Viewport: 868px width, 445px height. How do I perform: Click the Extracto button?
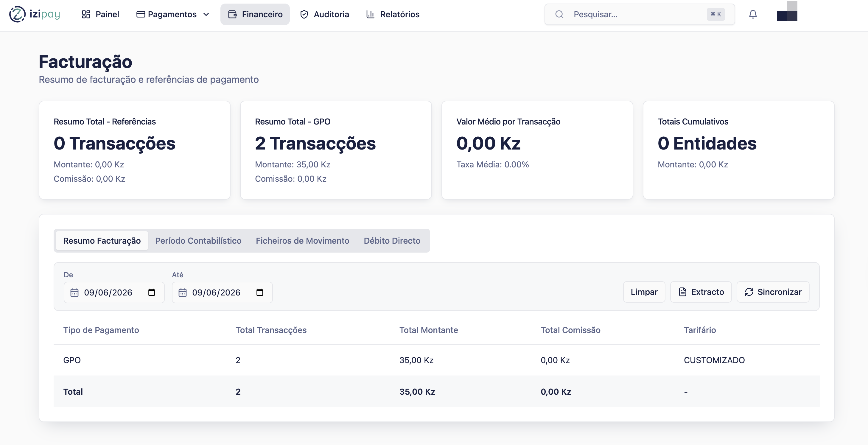click(x=701, y=292)
